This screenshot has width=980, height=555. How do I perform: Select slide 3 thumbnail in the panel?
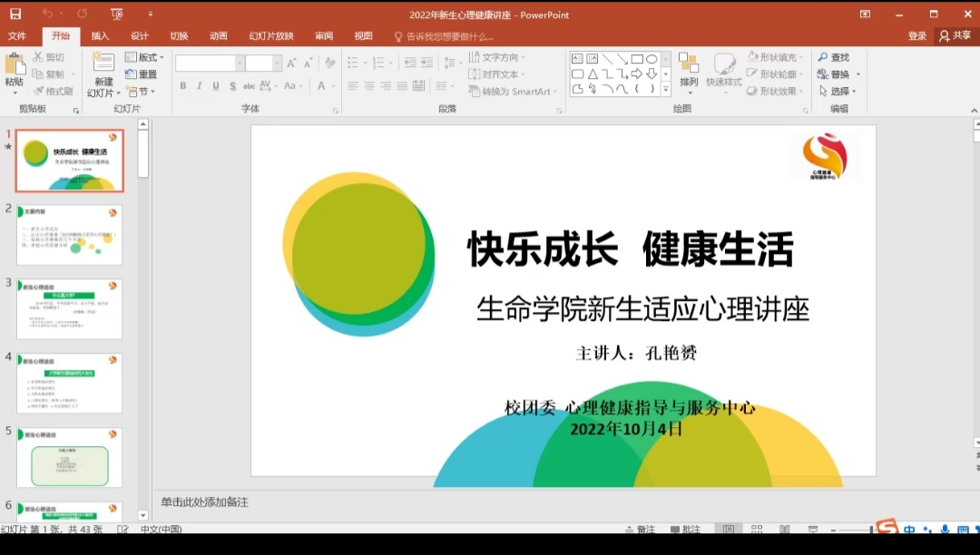point(69,309)
